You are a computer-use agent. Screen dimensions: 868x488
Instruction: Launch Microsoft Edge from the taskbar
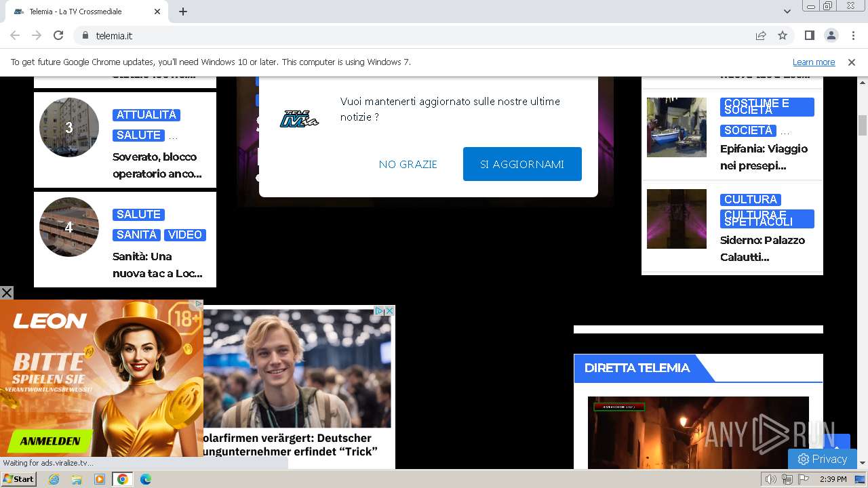pyautogui.click(x=145, y=479)
